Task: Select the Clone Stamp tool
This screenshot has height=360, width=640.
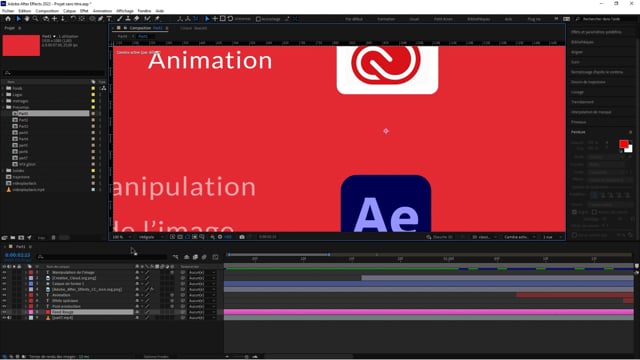Action: [x=128, y=19]
